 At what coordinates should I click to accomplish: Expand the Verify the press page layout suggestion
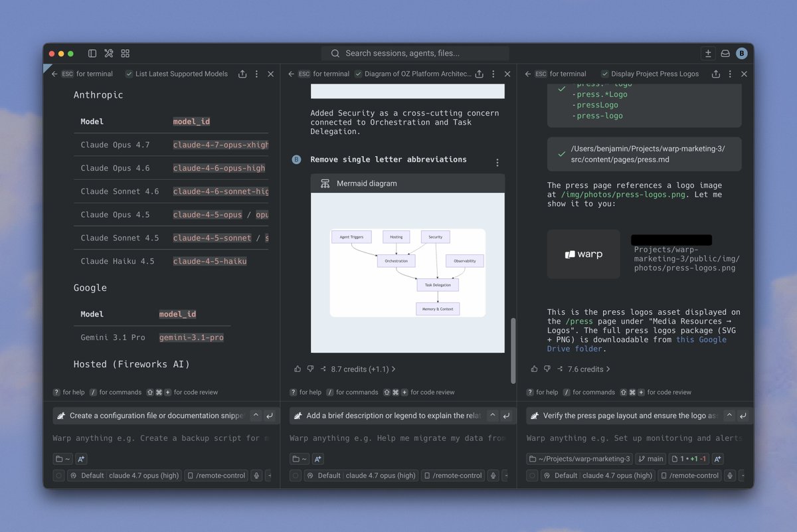(x=729, y=416)
